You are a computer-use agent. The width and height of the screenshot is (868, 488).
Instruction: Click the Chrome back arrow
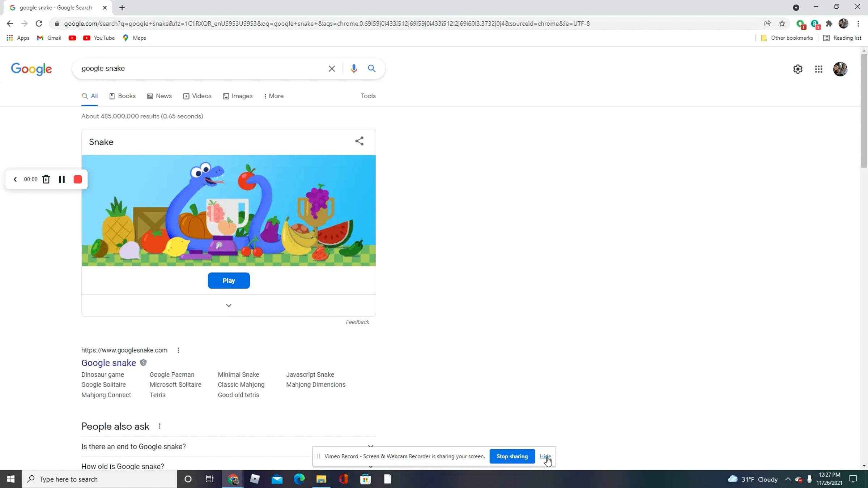(10, 23)
